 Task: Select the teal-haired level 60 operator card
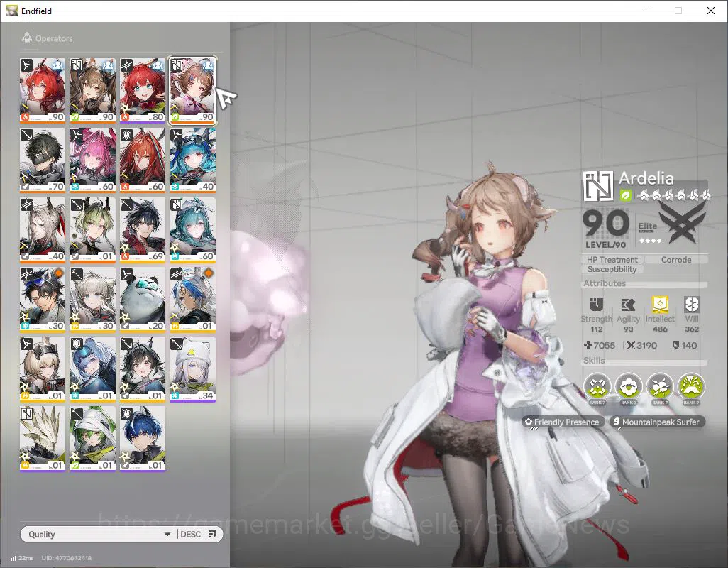pyautogui.click(x=193, y=229)
